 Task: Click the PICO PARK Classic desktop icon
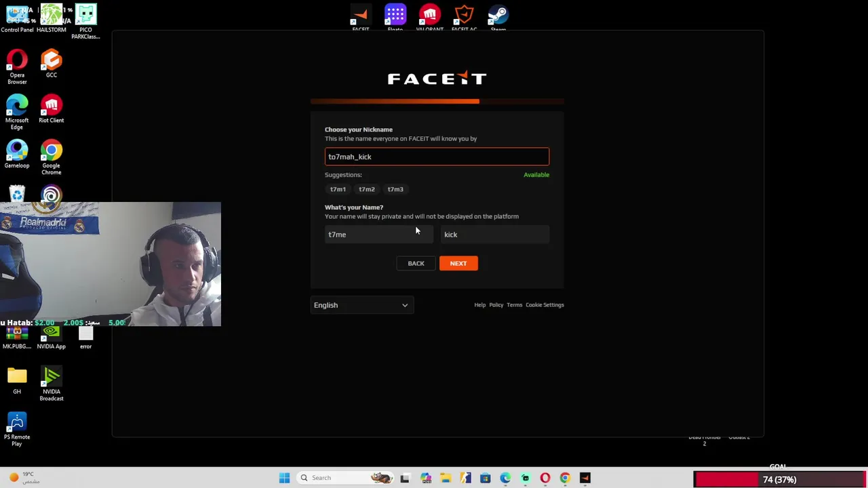85,21
